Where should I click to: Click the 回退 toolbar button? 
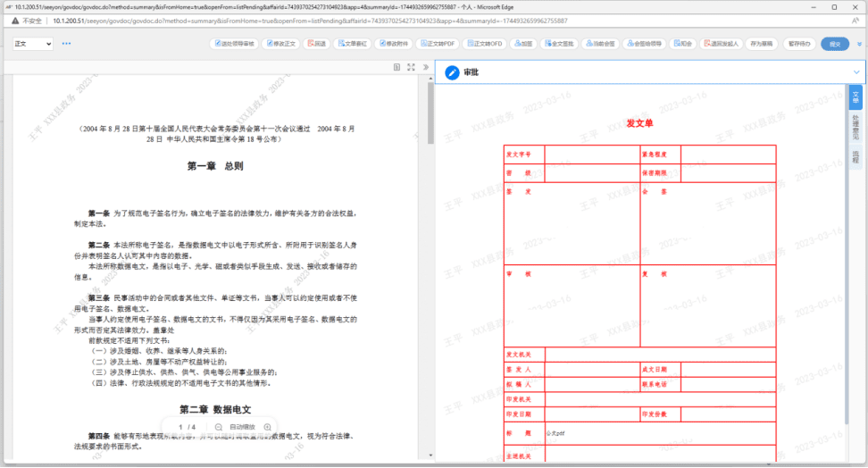tap(317, 44)
